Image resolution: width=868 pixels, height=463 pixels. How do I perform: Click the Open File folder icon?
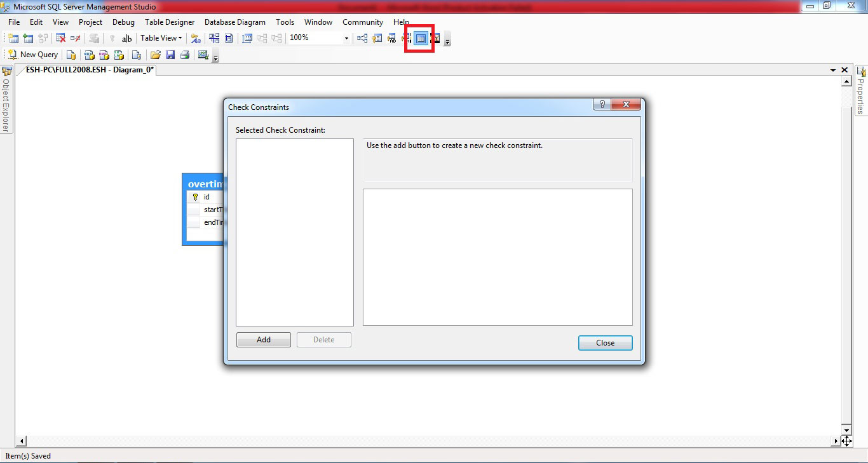click(155, 55)
